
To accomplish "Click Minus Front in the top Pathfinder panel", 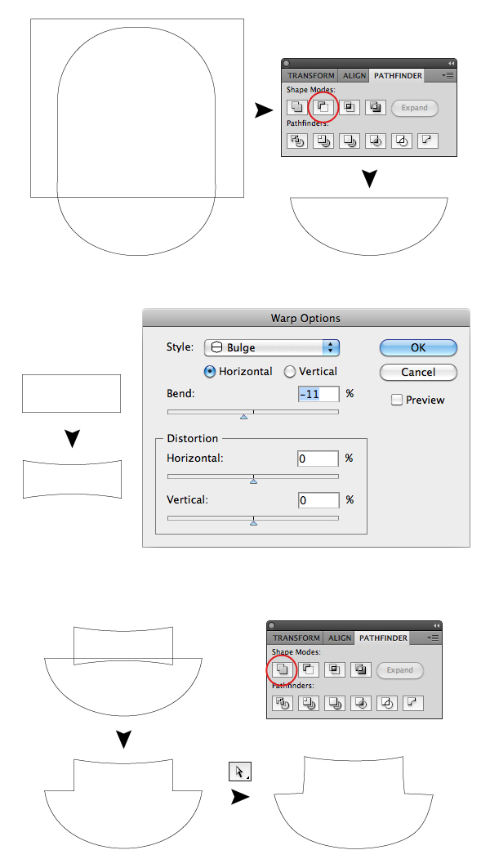I will (323, 107).
